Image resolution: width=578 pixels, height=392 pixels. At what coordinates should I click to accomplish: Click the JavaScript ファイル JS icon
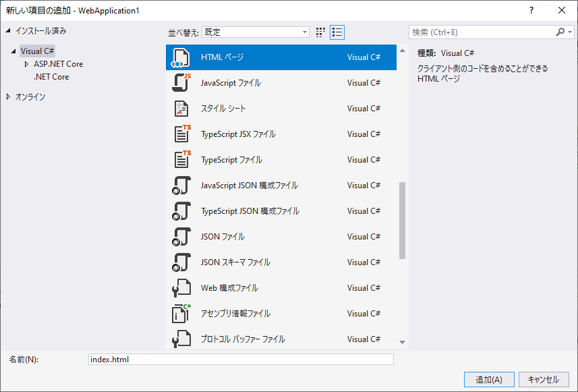(x=181, y=82)
